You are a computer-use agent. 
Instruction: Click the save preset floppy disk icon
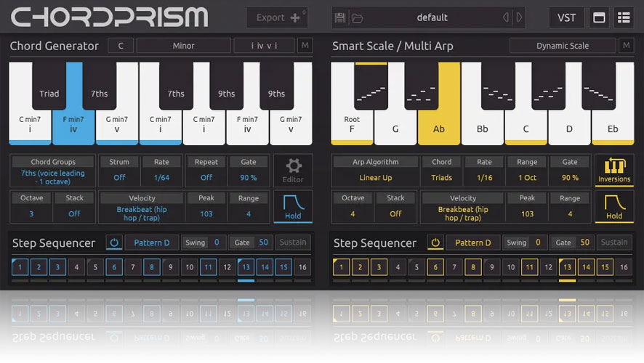click(x=339, y=17)
